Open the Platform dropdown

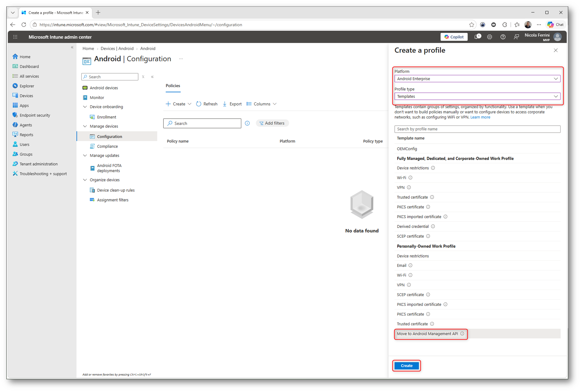[477, 79]
